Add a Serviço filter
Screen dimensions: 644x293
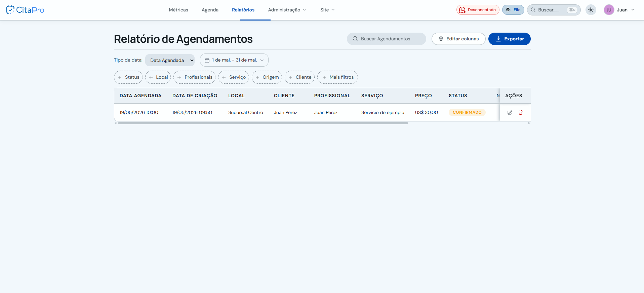pyautogui.click(x=234, y=77)
